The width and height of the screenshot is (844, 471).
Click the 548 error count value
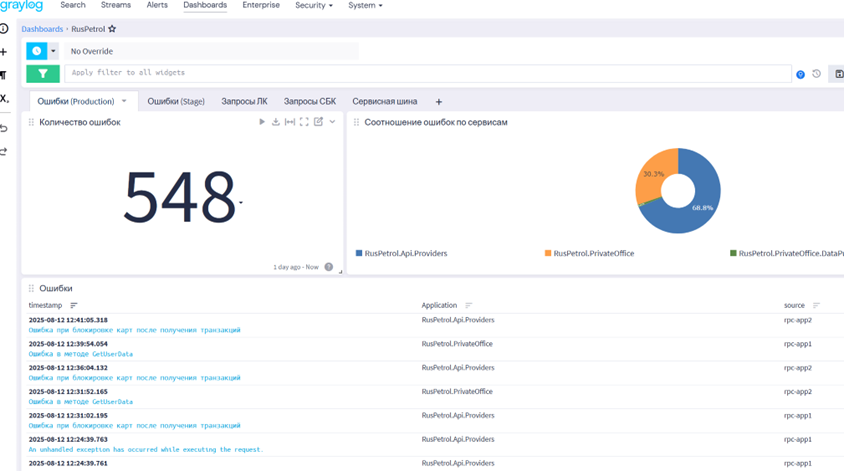click(180, 196)
